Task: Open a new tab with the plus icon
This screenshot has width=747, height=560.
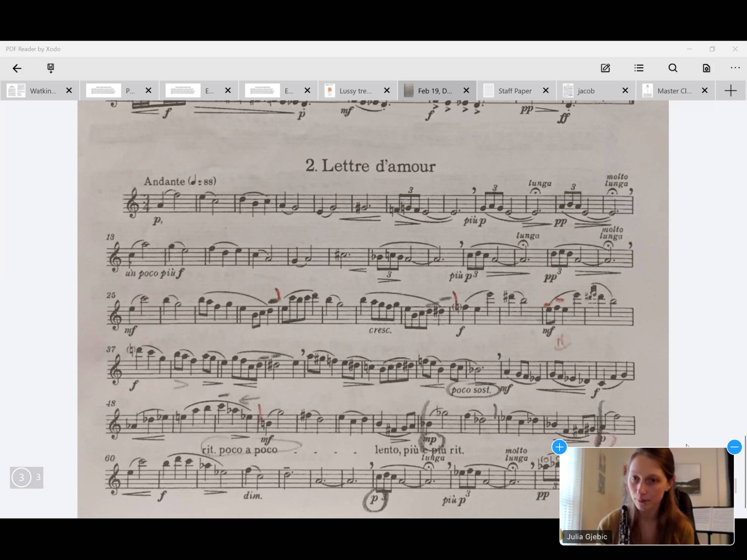Action: pos(731,90)
